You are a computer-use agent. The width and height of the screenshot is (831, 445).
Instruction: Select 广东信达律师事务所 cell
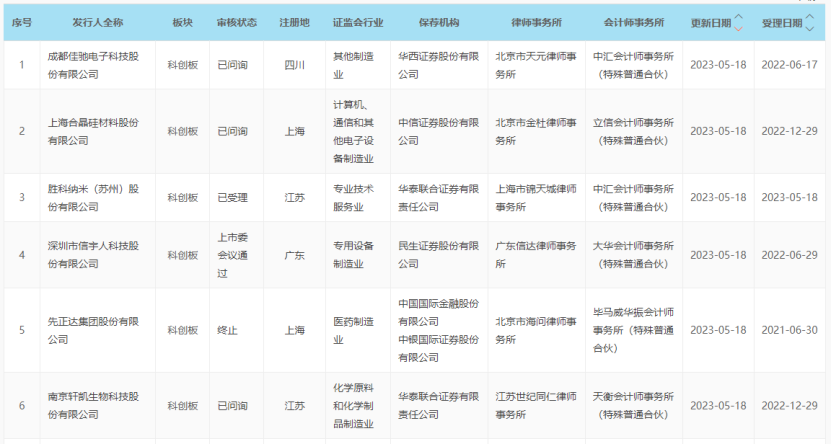point(536,255)
